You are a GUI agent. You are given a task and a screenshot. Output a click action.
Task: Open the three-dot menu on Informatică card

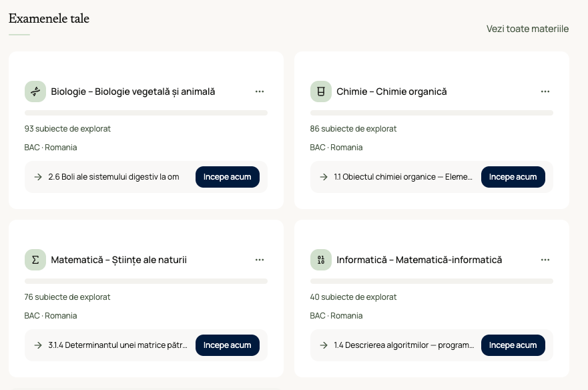545,260
